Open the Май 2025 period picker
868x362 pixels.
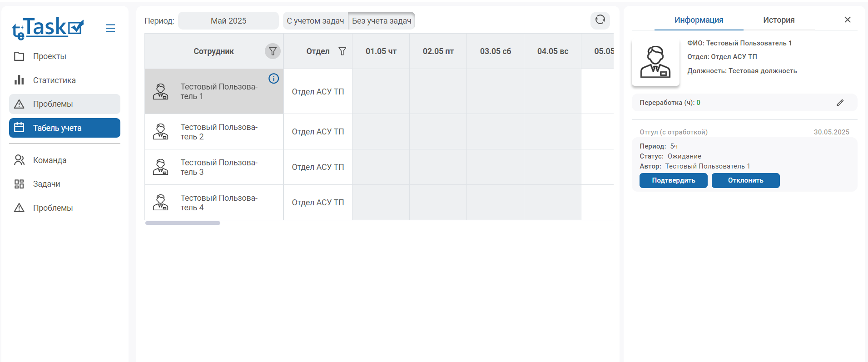tap(228, 21)
